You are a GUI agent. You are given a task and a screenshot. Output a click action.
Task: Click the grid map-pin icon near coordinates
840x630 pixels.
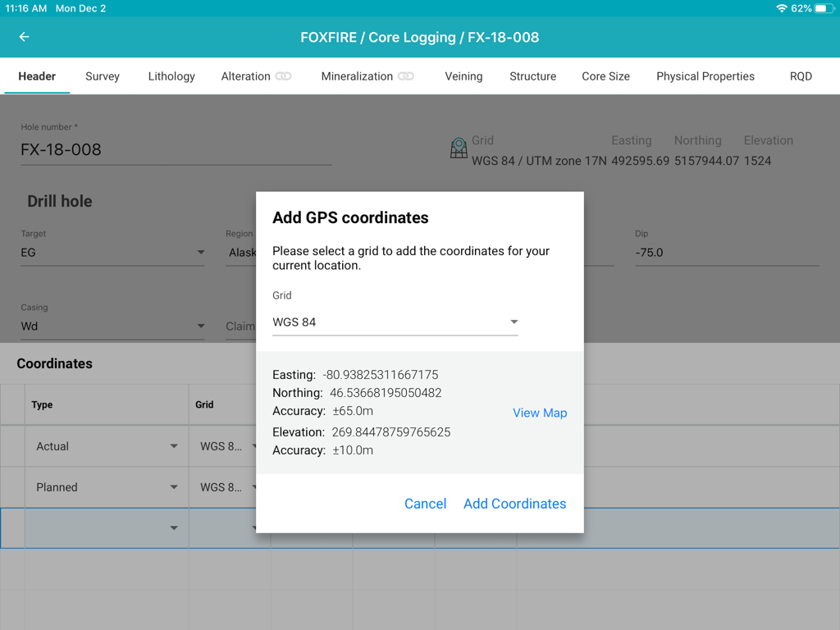point(459,148)
